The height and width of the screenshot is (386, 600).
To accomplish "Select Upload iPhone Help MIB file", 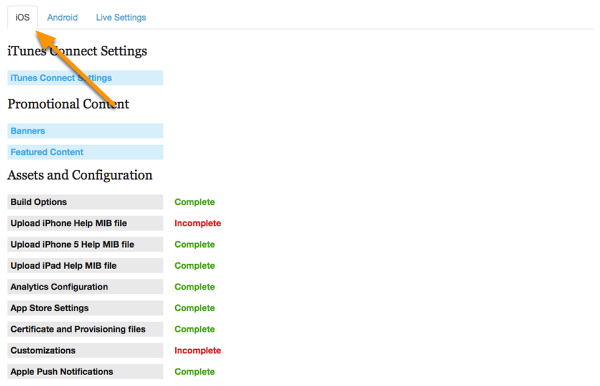I will click(x=85, y=223).
